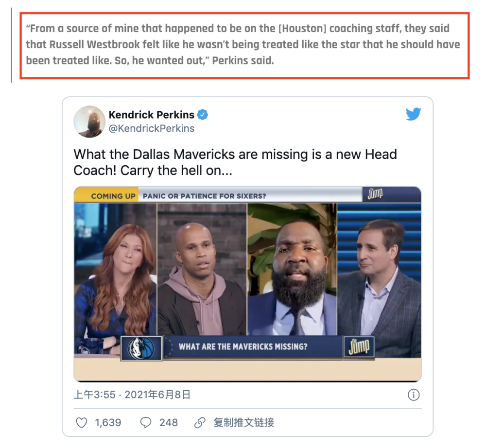This screenshot has height=448, width=486.
Task: Click What Are The Mavericks Missing caption
Action: pyautogui.click(x=243, y=346)
